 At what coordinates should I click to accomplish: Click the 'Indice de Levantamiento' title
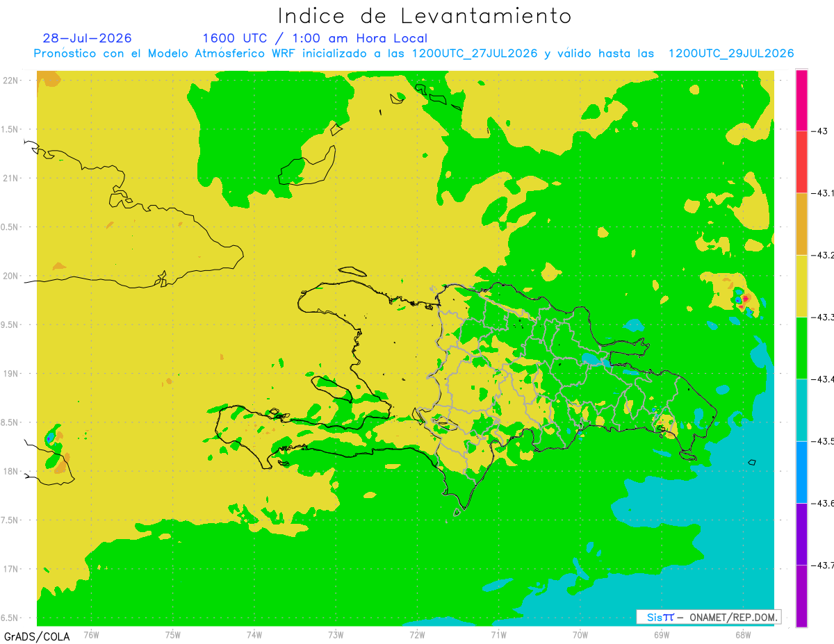click(x=425, y=15)
